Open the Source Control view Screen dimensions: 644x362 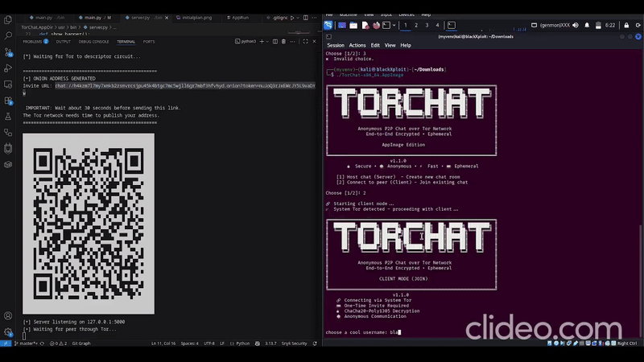tap(8, 52)
